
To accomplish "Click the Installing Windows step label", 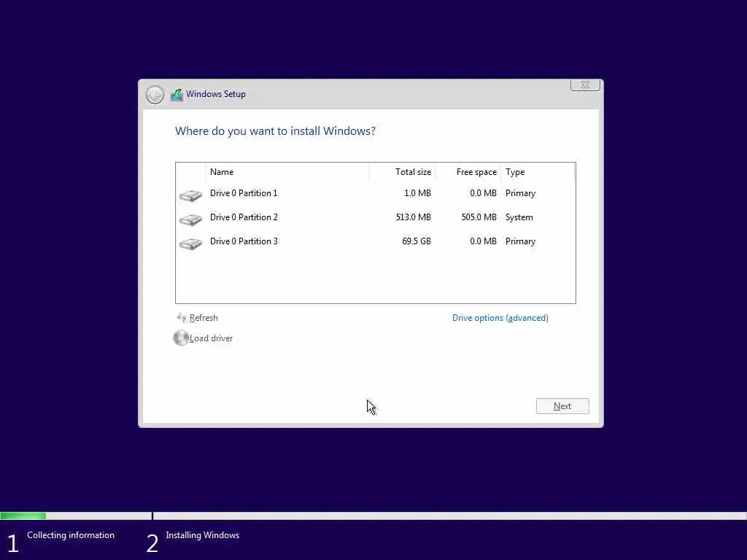I will point(203,535).
